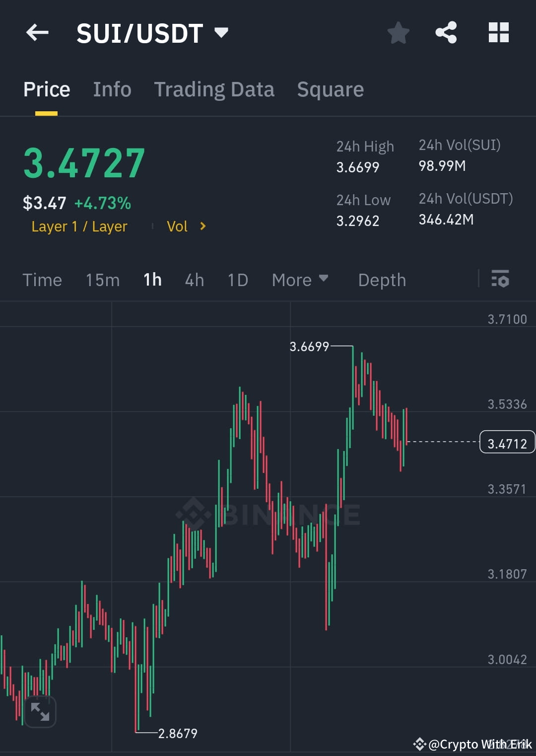Open the Vol navigation arrow

(x=202, y=227)
